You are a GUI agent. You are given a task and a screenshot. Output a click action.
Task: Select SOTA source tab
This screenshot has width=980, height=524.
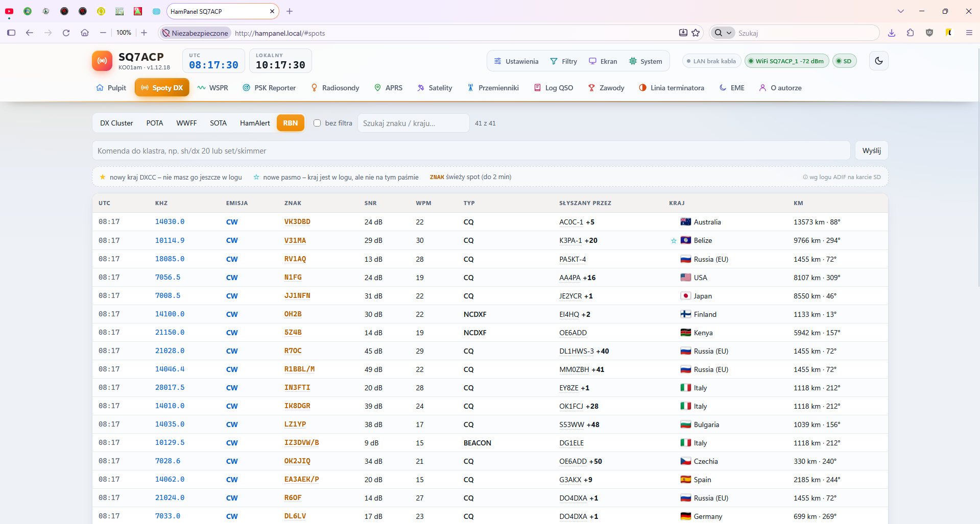click(x=218, y=123)
